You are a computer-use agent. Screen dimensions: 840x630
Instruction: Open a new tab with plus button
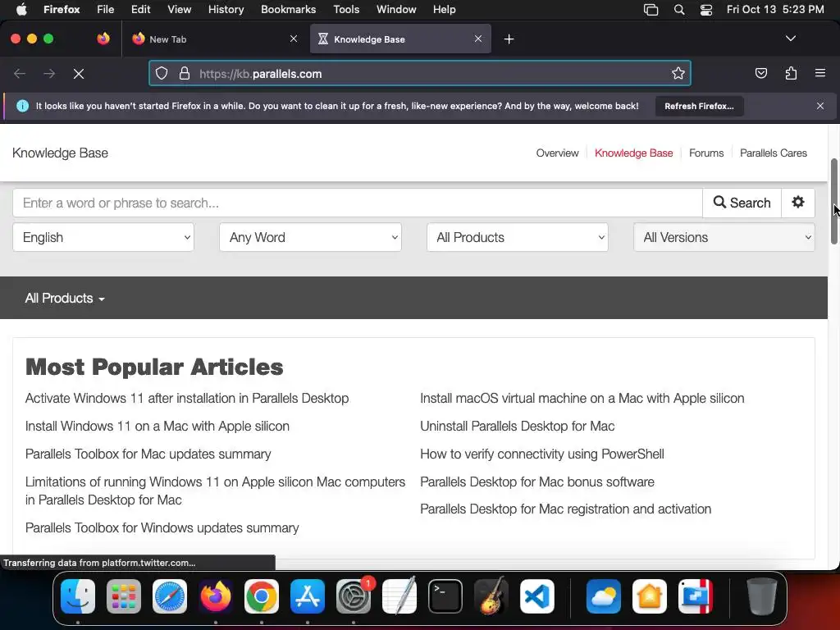[509, 39]
